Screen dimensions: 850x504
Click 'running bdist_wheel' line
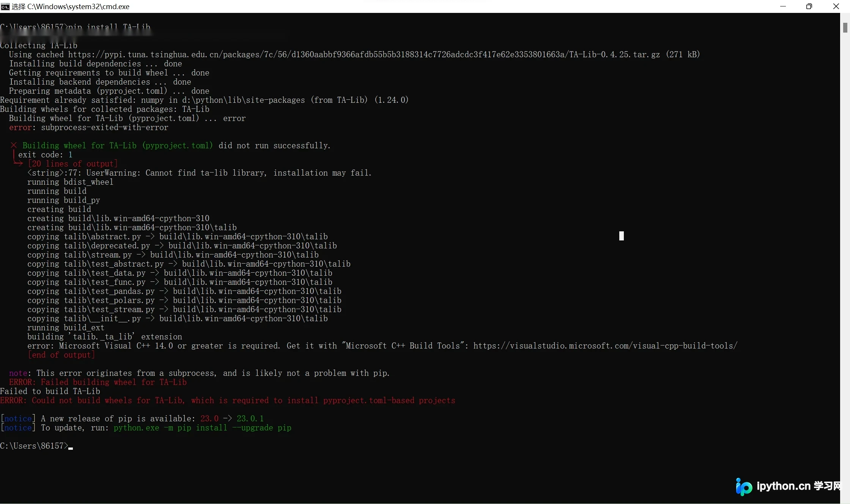(x=70, y=182)
